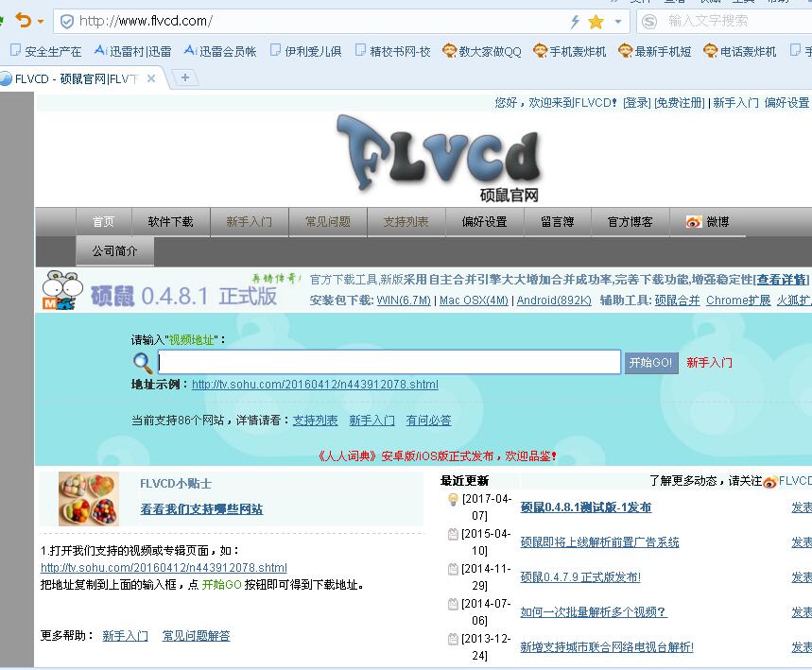Click 新手入门 in the top welcome bar
The image size is (812, 670).
pyautogui.click(x=735, y=102)
